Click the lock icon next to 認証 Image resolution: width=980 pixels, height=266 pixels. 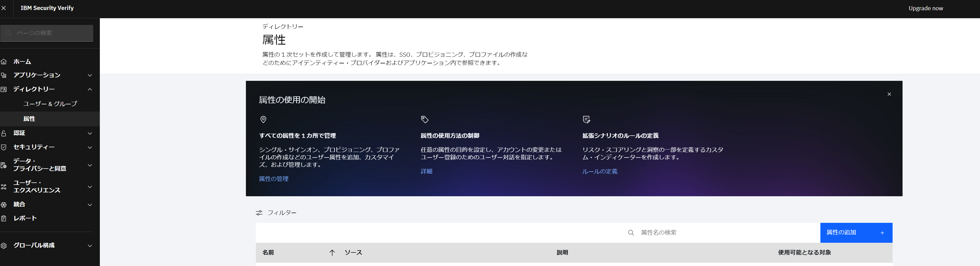[4, 133]
